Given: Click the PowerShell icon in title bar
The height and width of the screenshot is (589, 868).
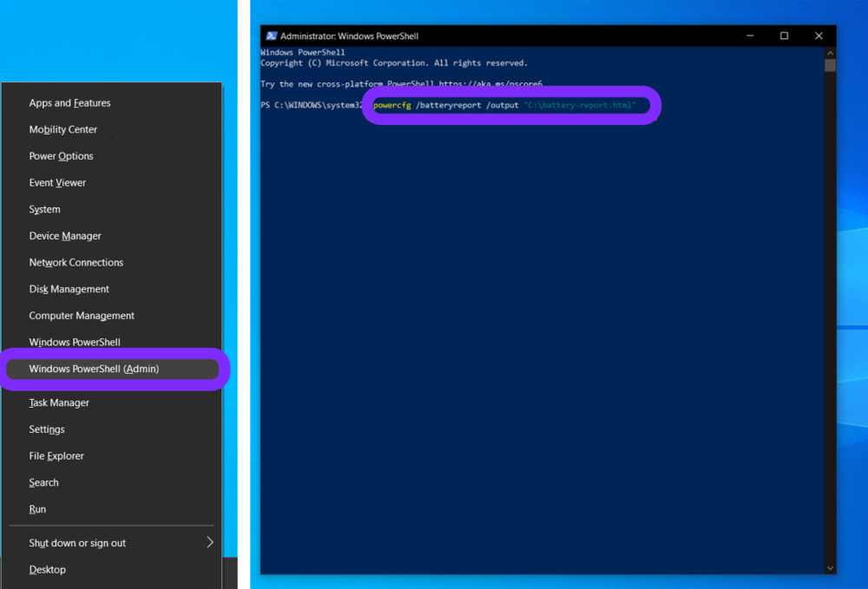Looking at the screenshot, I should pyautogui.click(x=271, y=36).
